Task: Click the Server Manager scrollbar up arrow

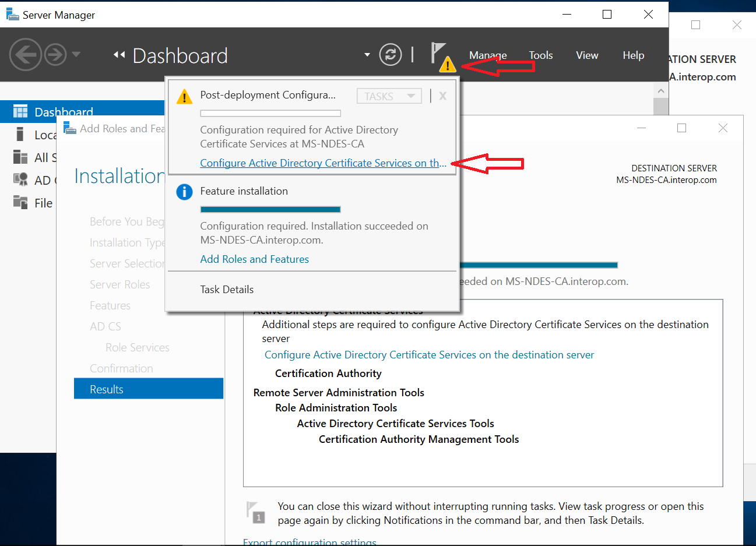Action: click(x=660, y=91)
